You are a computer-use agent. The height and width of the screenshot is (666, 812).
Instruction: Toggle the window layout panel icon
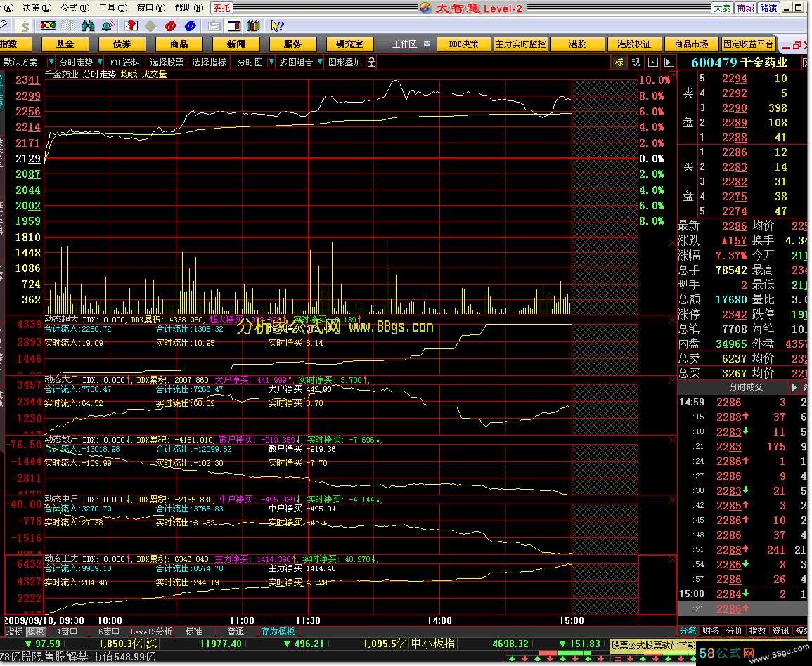(x=234, y=26)
